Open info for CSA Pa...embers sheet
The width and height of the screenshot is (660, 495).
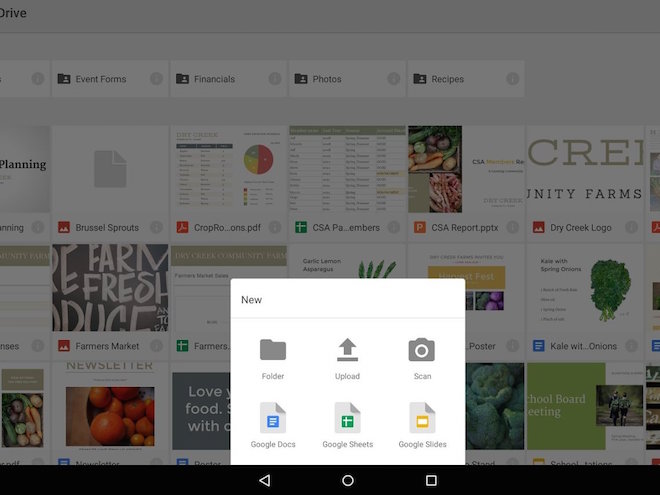(x=394, y=227)
